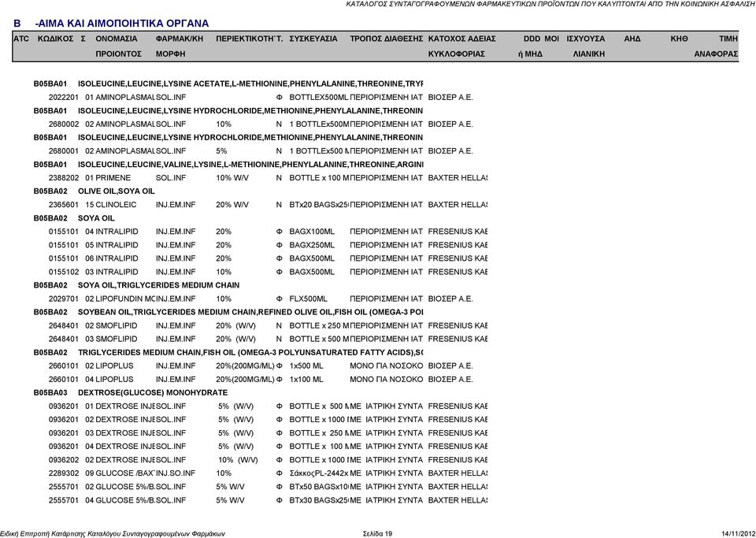Select the SOYBEAN OIL,TRIGLYCERIDES MEDIUM CHAIN heading

250,313
